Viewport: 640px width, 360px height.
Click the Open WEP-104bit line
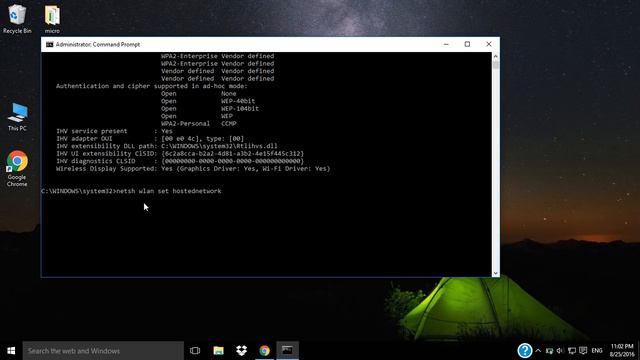(210, 109)
